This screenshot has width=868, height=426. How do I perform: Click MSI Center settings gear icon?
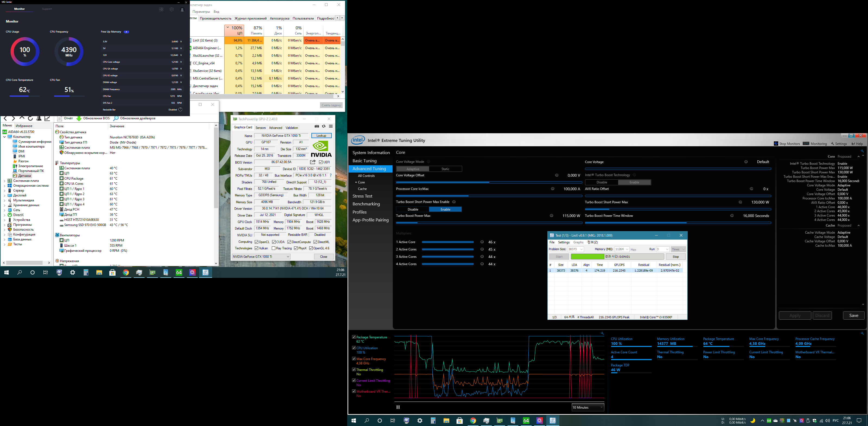tap(172, 9)
